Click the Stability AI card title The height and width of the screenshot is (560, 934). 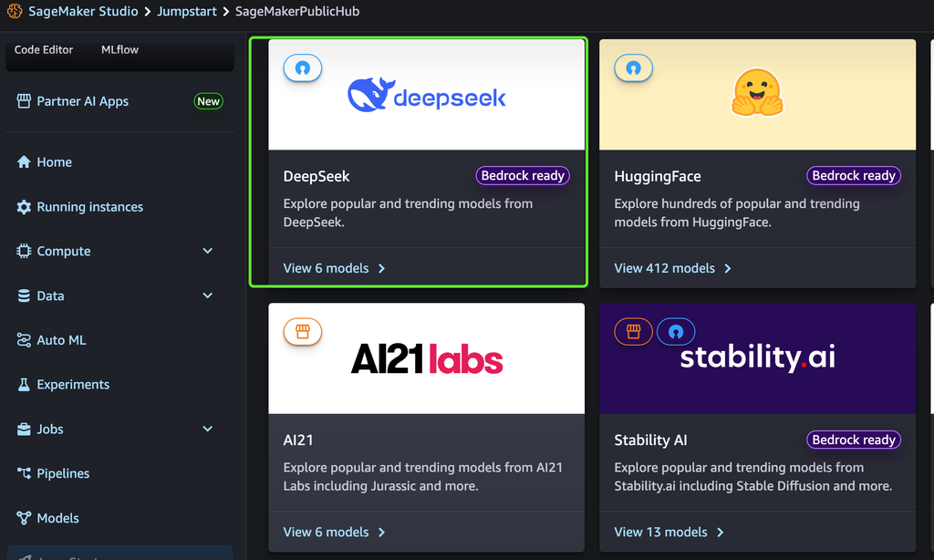pyautogui.click(x=650, y=441)
